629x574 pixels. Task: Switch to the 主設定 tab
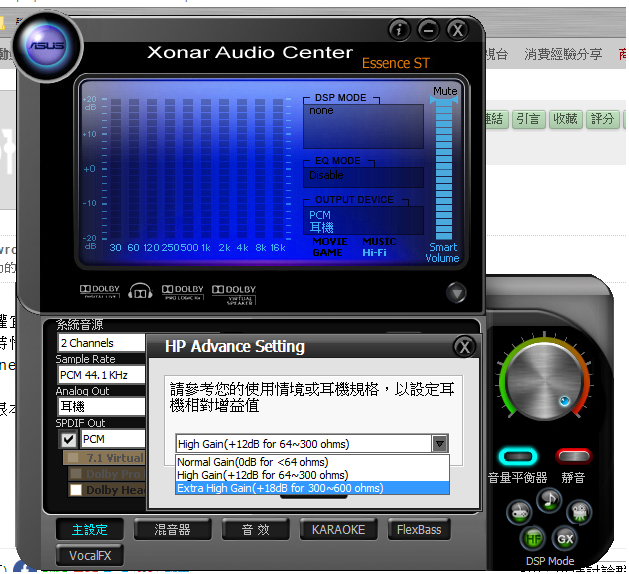[89, 529]
